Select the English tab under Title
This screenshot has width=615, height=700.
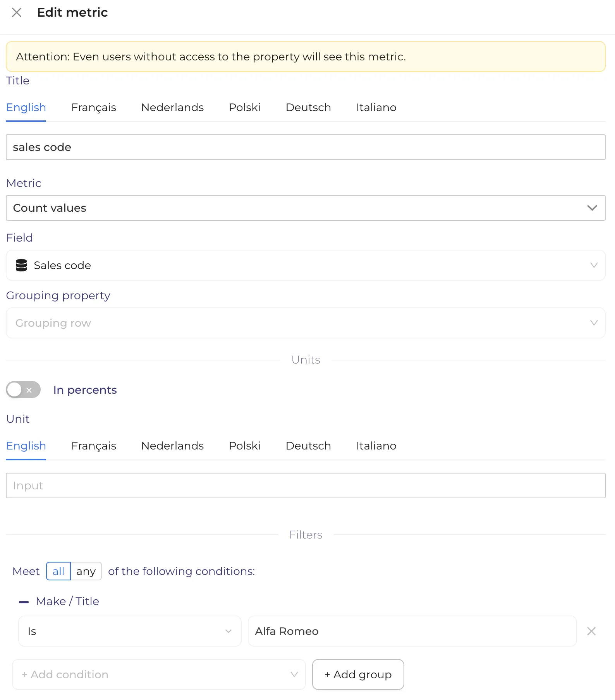pyautogui.click(x=26, y=108)
